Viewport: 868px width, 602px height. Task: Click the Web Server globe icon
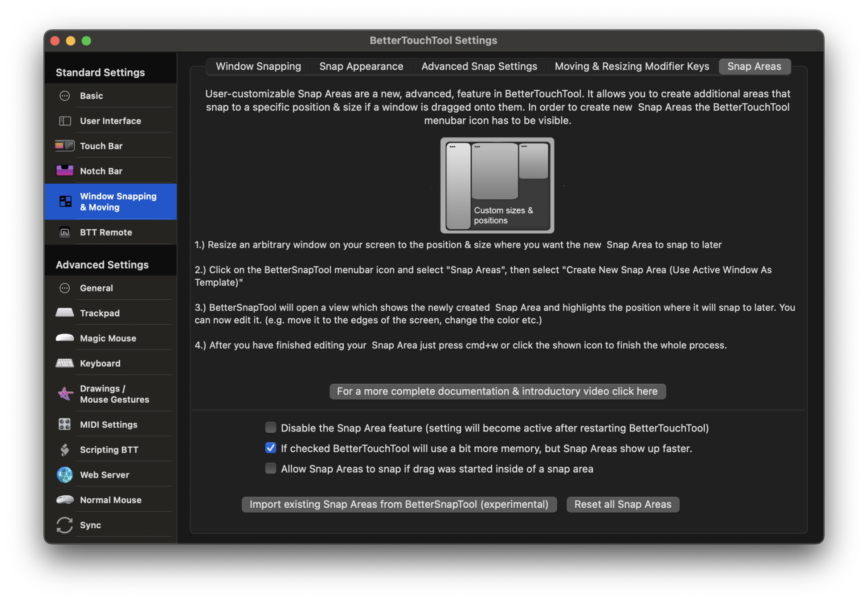pos(65,474)
